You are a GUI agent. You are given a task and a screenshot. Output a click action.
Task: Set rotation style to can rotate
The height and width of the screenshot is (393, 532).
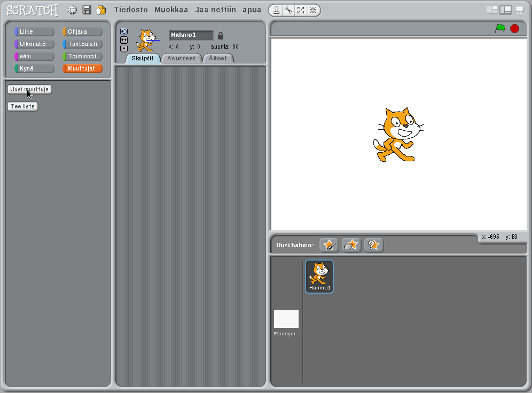[124, 32]
